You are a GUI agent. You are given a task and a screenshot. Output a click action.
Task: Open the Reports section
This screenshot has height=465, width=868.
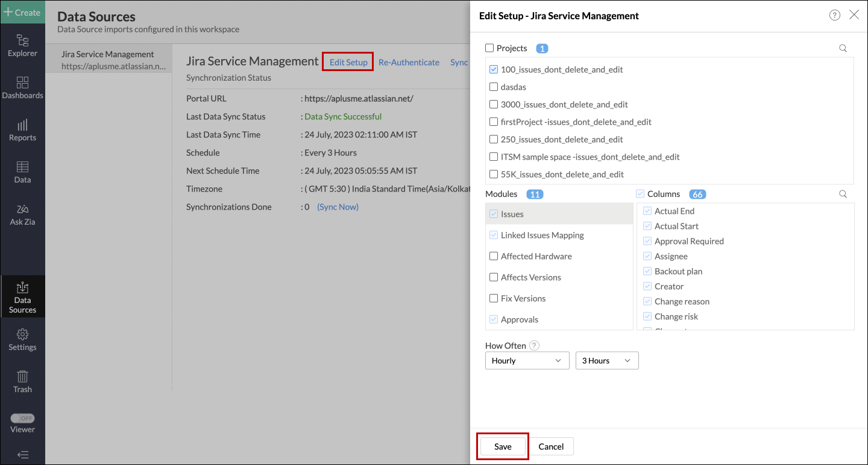[22, 130]
